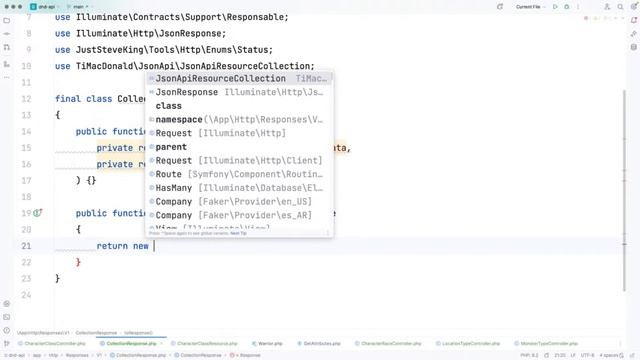640x360 pixels.
Task: Open the Notifications tool window icon
Action: pos(634,20)
